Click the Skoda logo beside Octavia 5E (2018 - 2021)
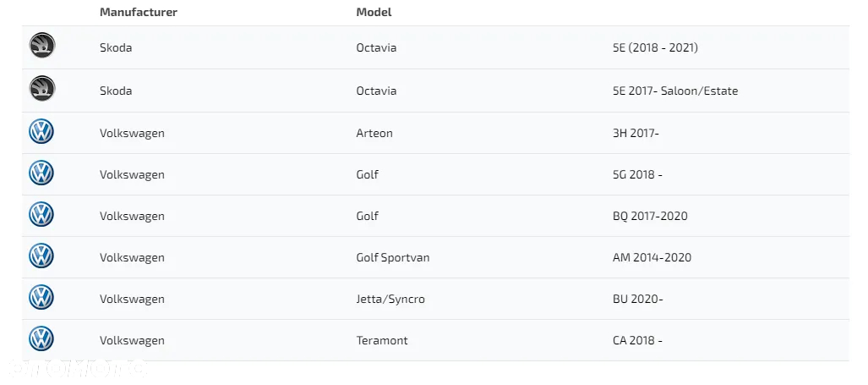This screenshot has width=868, height=385. [42, 46]
